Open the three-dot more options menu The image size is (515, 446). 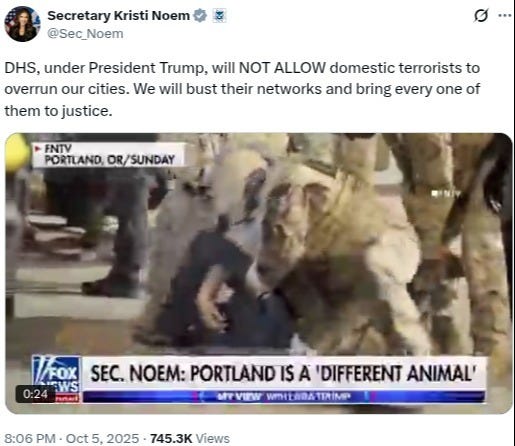pyautogui.click(x=505, y=15)
